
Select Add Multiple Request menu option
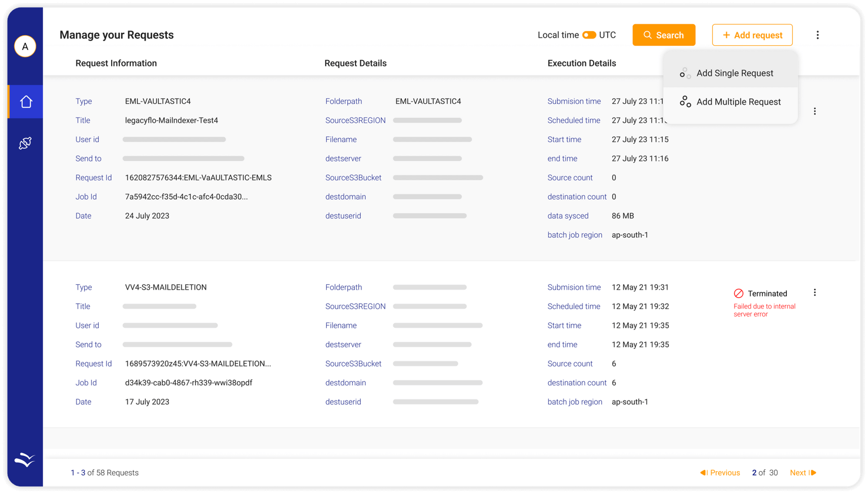click(x=738, y=102)
